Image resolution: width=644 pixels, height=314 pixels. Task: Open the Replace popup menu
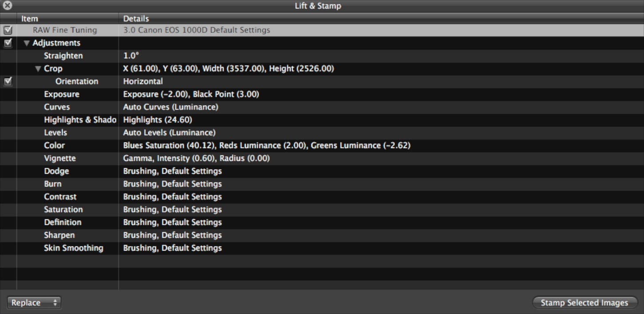34,303
